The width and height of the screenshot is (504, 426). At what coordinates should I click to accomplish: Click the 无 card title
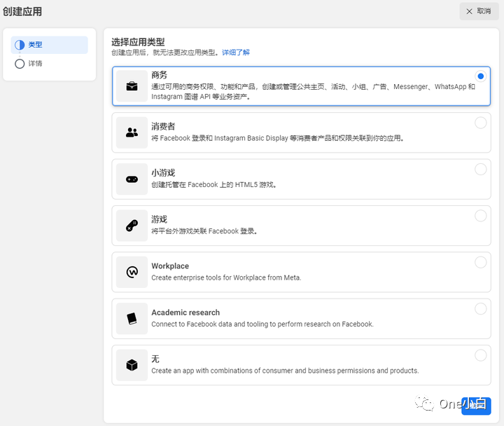155,359
